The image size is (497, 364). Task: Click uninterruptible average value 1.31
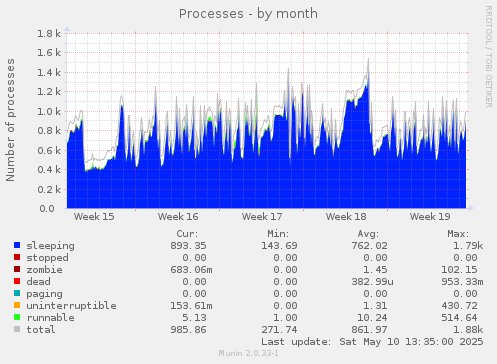[376, 306]
